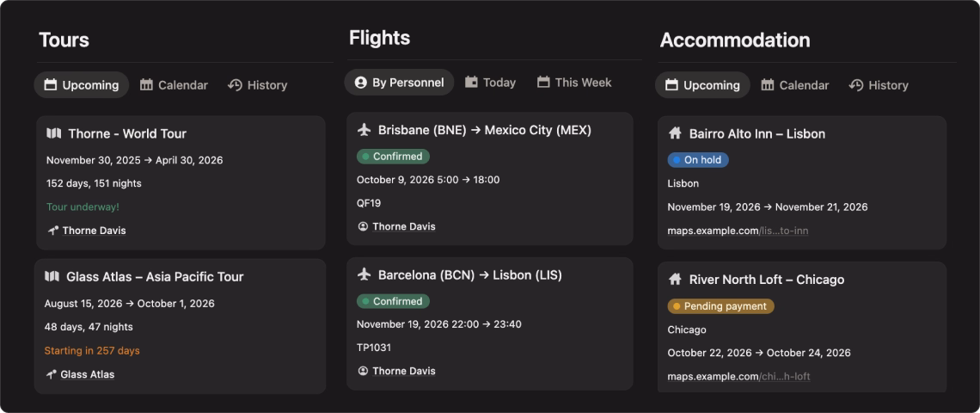This screenshot has width=980, height=413.
Task: Click the Starting in 257 days text
Action: pos(92,351)
